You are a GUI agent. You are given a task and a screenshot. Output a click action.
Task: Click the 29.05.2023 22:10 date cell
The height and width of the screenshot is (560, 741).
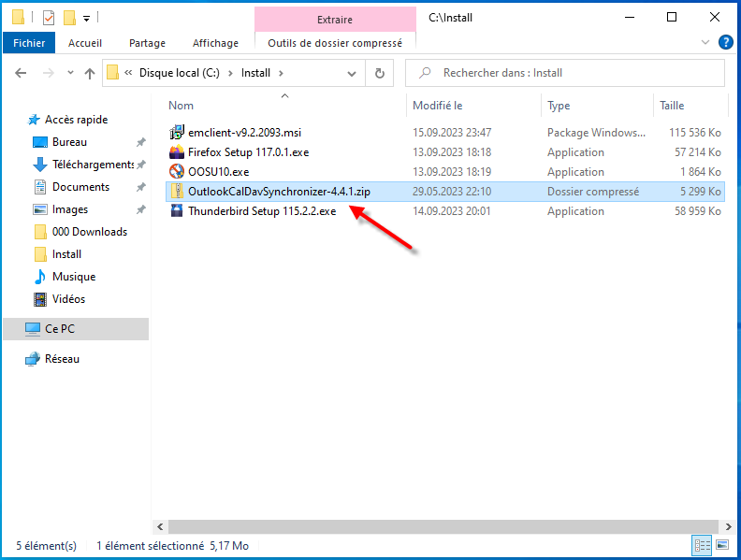451,192
